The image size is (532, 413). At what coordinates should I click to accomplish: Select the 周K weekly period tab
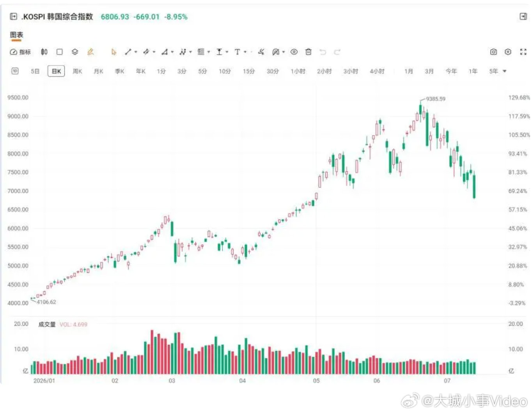tap(77, 71)
